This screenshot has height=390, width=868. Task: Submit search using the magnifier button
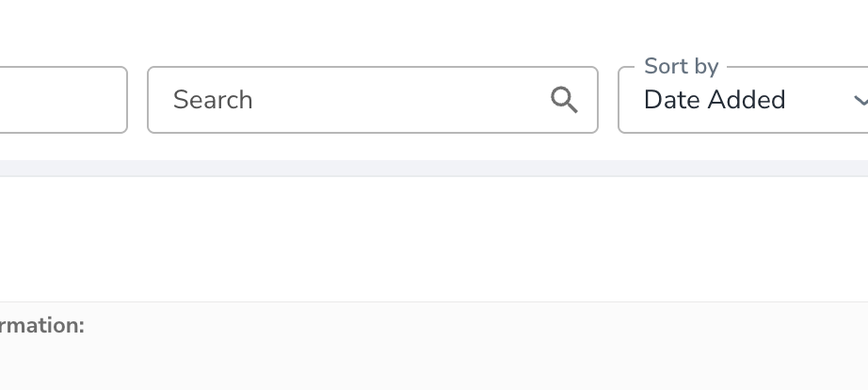564,100
